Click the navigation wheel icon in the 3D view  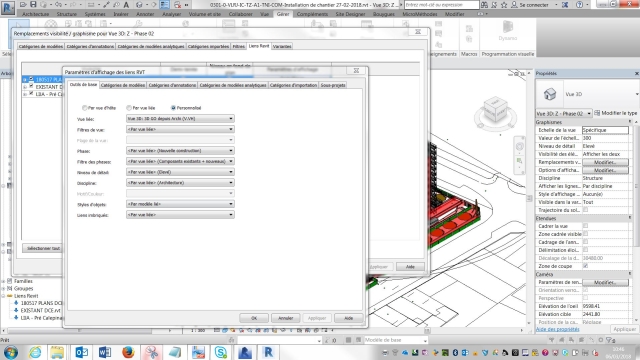point(519,147)
